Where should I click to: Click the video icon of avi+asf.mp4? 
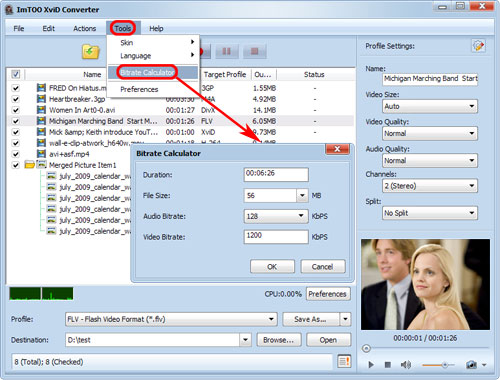(x=41, y=154)
